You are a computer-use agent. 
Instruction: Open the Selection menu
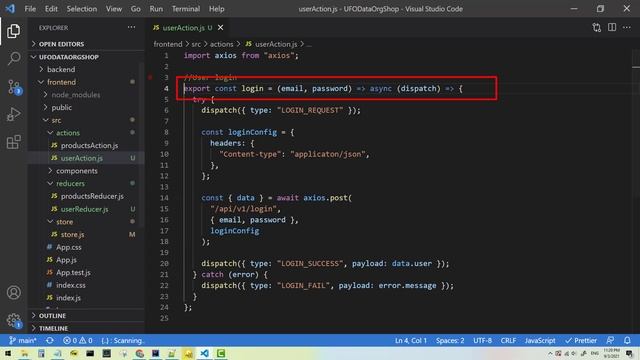click(82, 9)
